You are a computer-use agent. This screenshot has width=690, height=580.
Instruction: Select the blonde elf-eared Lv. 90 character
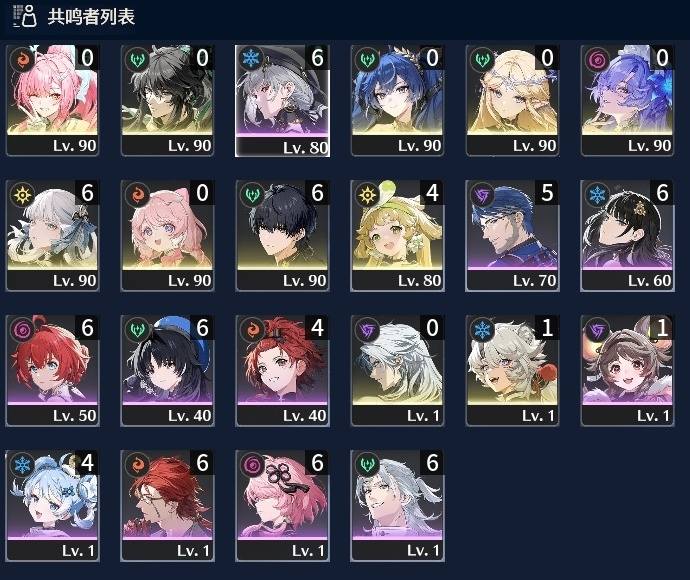tap(512, 100)
